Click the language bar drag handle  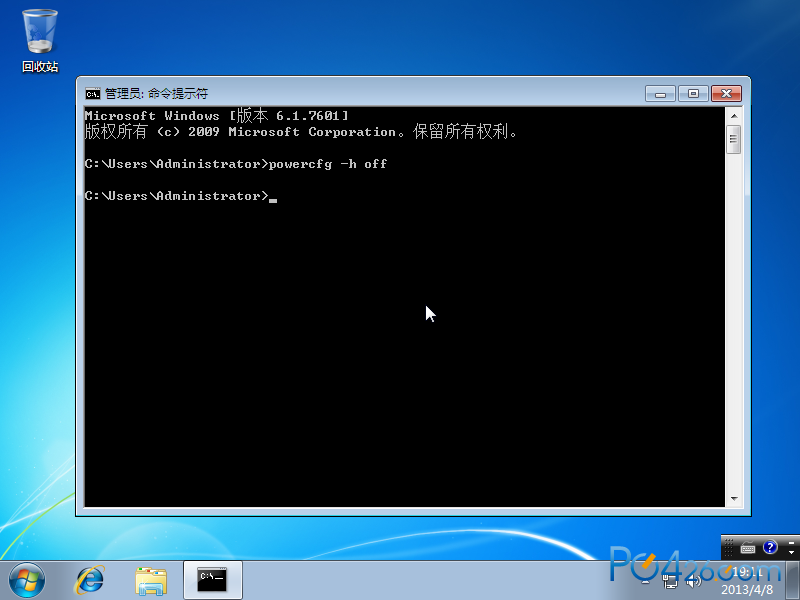click(729, 548)
